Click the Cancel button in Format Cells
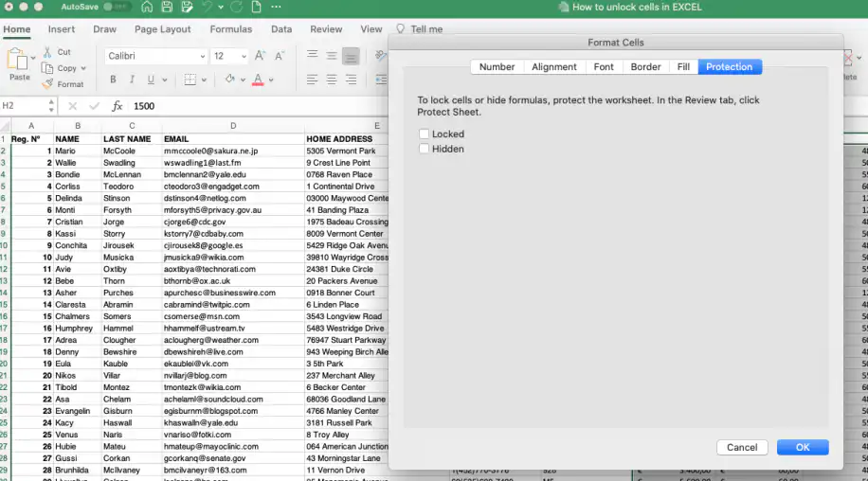The width and height of the screenshot is (868, 481). point(742,447)
